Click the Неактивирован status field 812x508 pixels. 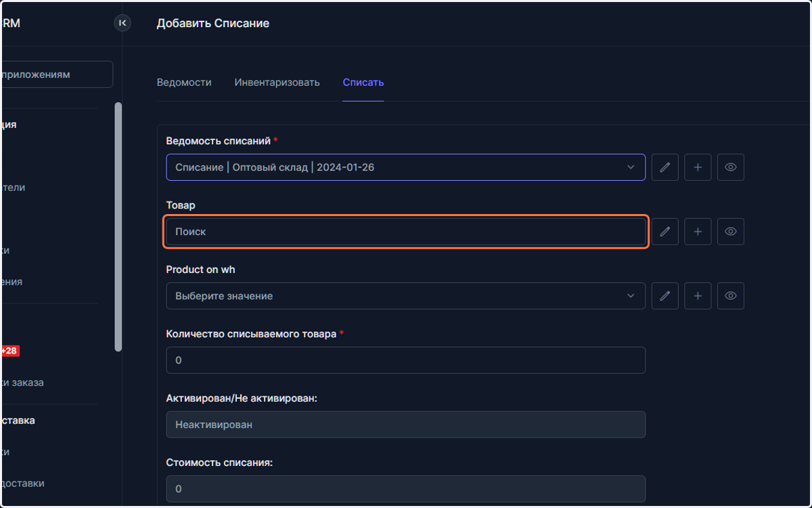(x=405, y=425)
